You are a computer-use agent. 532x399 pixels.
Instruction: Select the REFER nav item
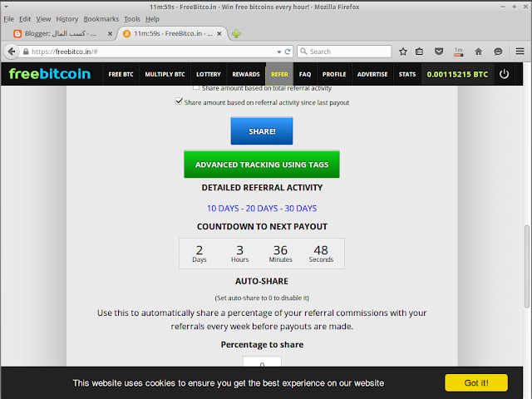pyautogui.click(x=279, y=74)
